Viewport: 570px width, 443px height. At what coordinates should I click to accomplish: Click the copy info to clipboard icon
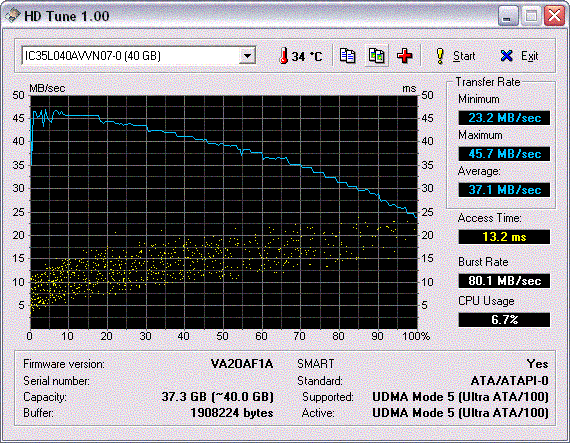coord(347,56)
